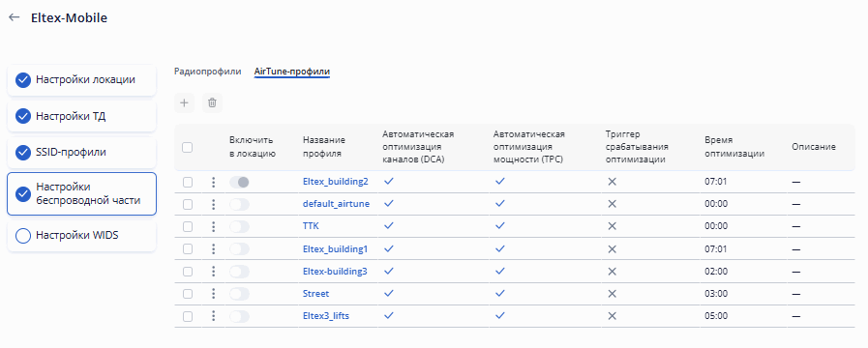The width and height of the screenshot is (868, 348).
Task: Enable the location toggle for TTK
Action: point(239,227)
